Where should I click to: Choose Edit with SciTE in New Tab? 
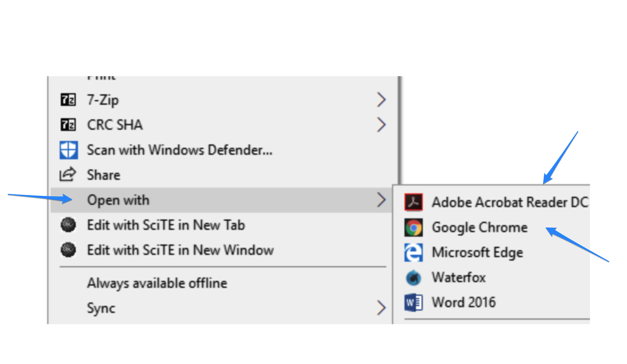point(221,225)
